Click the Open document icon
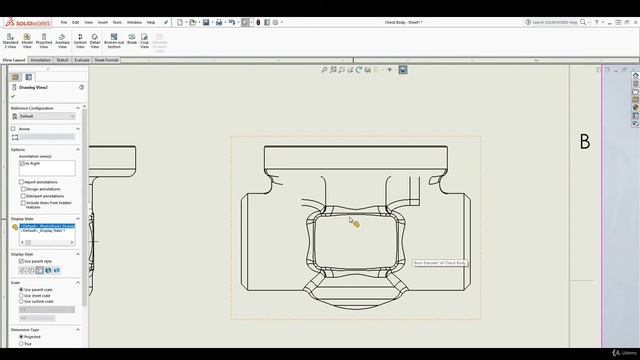Screen dimensions: 640x360 pos(193,22)
